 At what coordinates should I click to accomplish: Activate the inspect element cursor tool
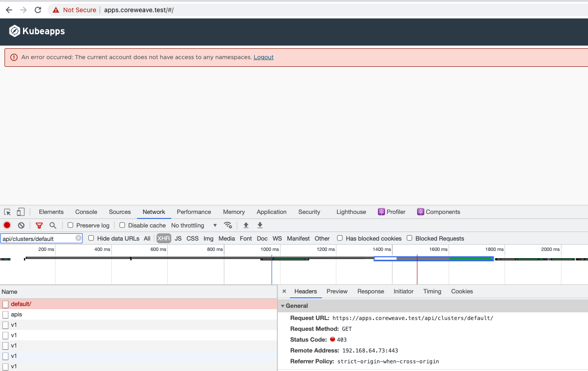point(7,212)
